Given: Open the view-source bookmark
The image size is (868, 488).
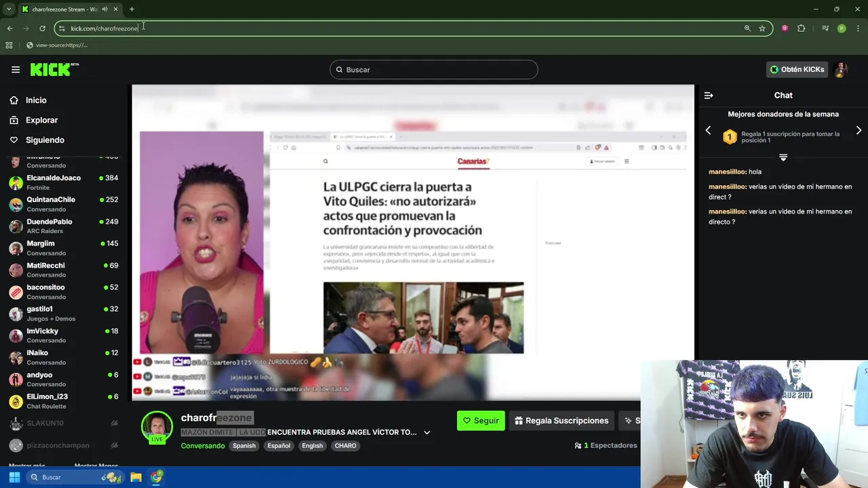Looking at the screenshot, I should pyautogui.click(x=57, y=45).
